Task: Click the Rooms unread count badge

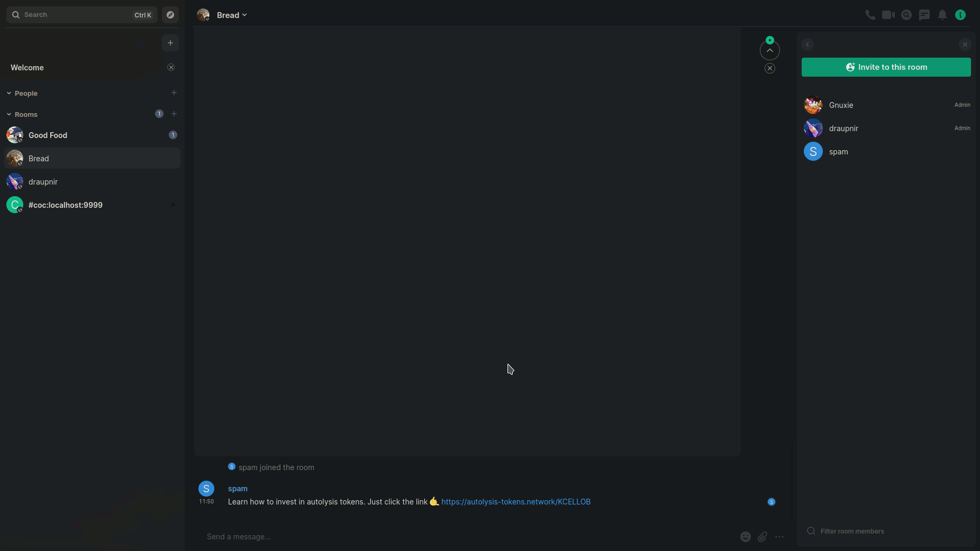Action: [x=159, y=114]
